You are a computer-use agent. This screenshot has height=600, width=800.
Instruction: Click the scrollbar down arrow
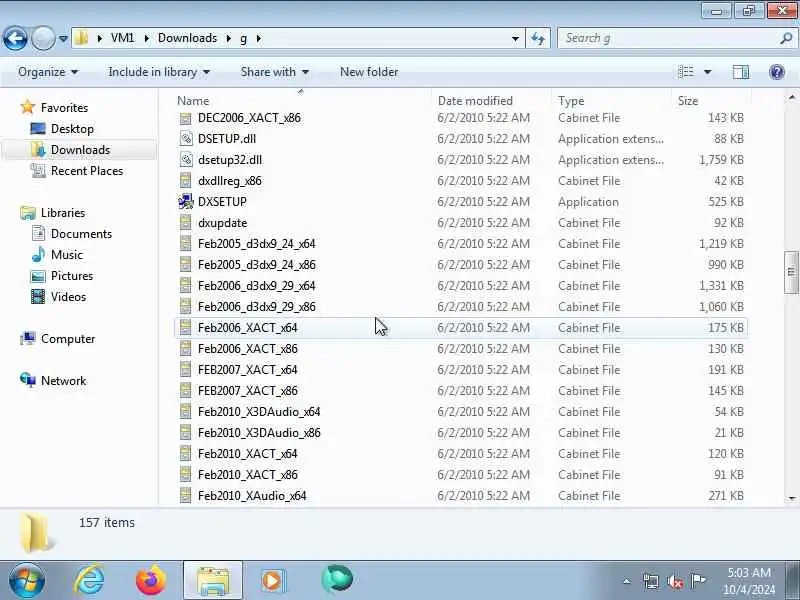[791, 499]
